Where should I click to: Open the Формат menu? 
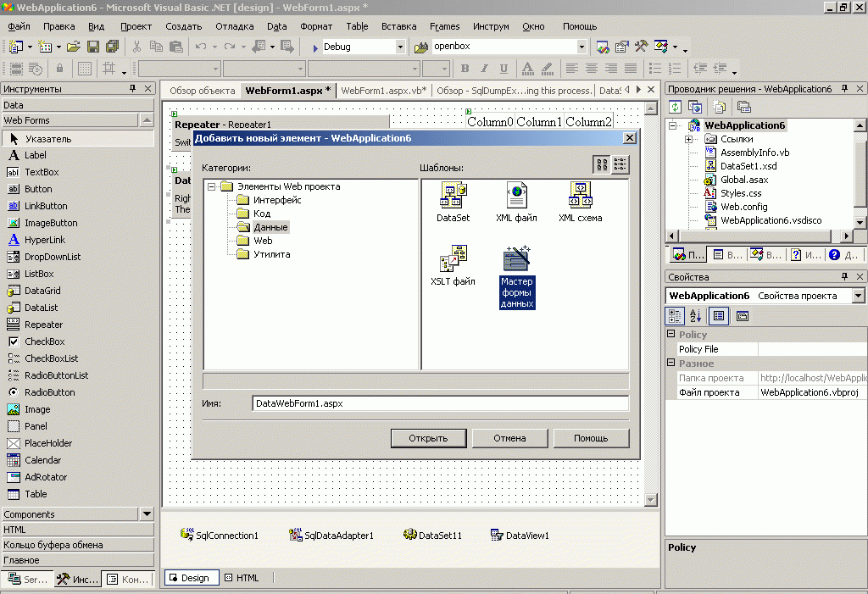click(x=316, y=26)
